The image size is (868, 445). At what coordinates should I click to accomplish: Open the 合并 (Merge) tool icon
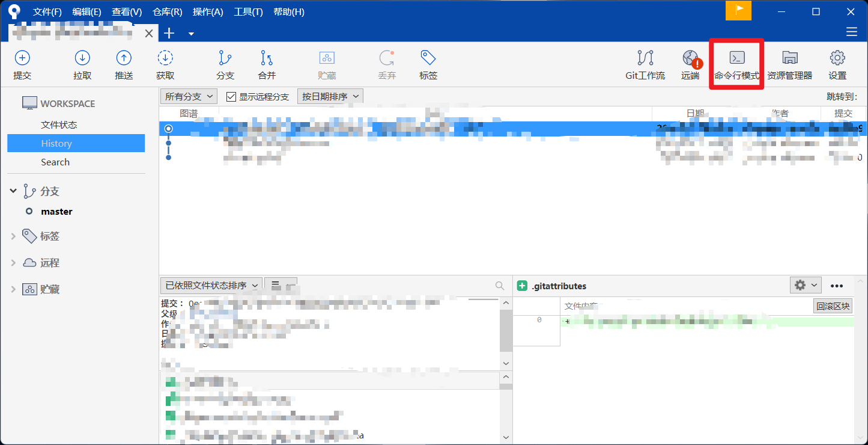[x=267, y=64]
